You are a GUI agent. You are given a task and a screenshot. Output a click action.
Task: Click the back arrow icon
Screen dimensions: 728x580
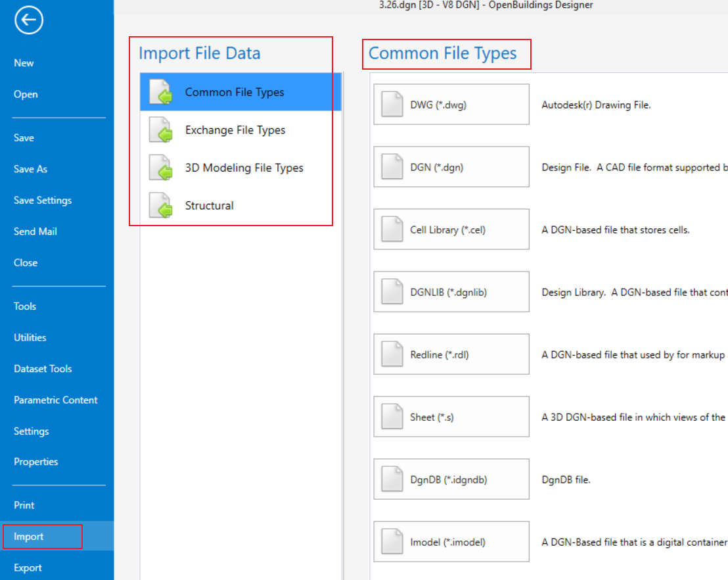[29, 20]
